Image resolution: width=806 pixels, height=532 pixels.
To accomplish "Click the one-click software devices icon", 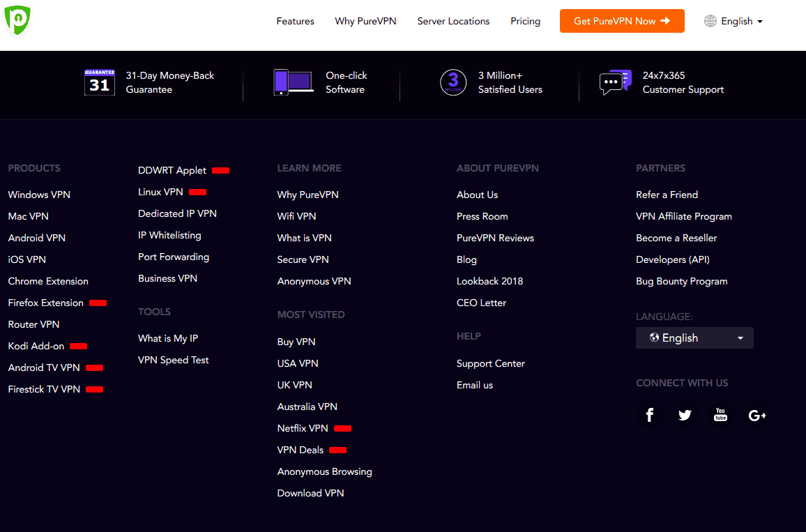I will tap(293, 82).
